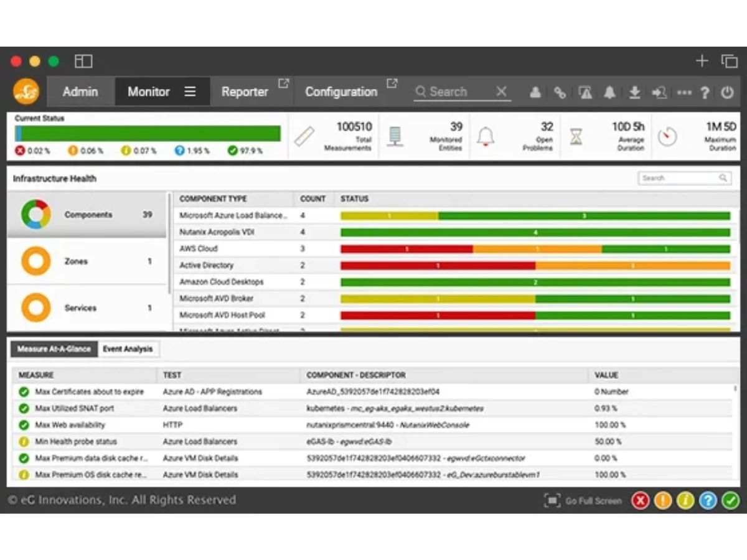747x560 pixels.
Task: Click the solid bell icon in the top toolbar
Action: pos(610,92)
